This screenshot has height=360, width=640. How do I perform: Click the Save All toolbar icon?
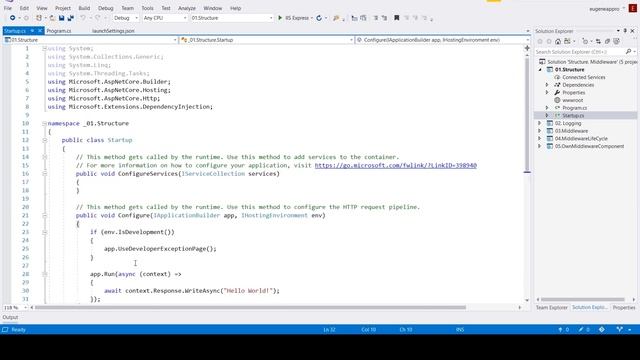(71, 18)
